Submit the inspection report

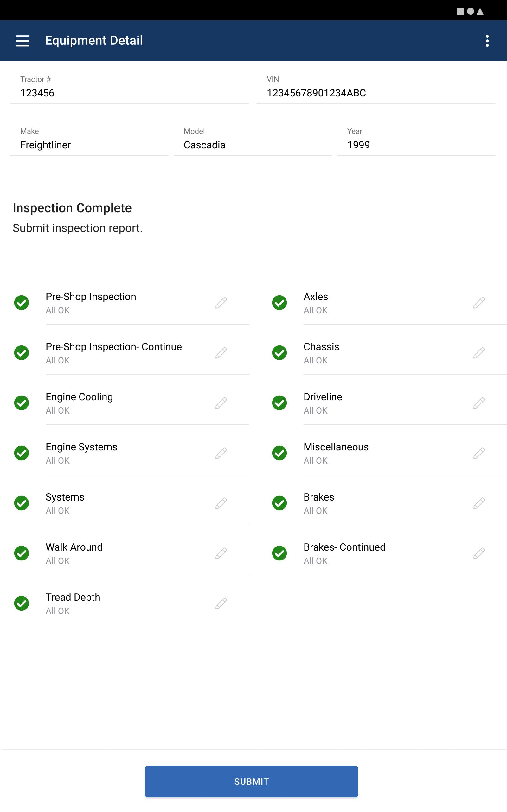pyautogui.click(x=252, y=782)
